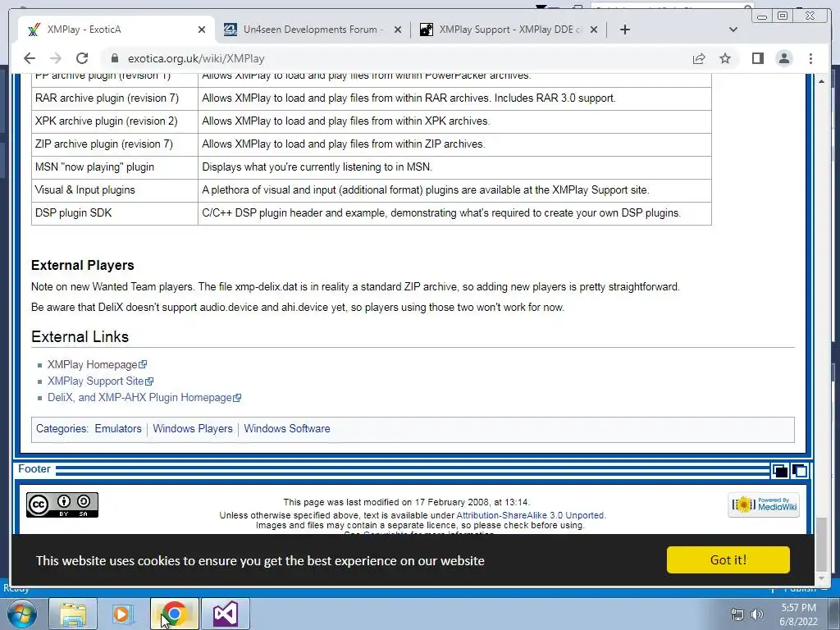Click the first Footer panel window icon
840x630 pixels.
click(780, 471)
